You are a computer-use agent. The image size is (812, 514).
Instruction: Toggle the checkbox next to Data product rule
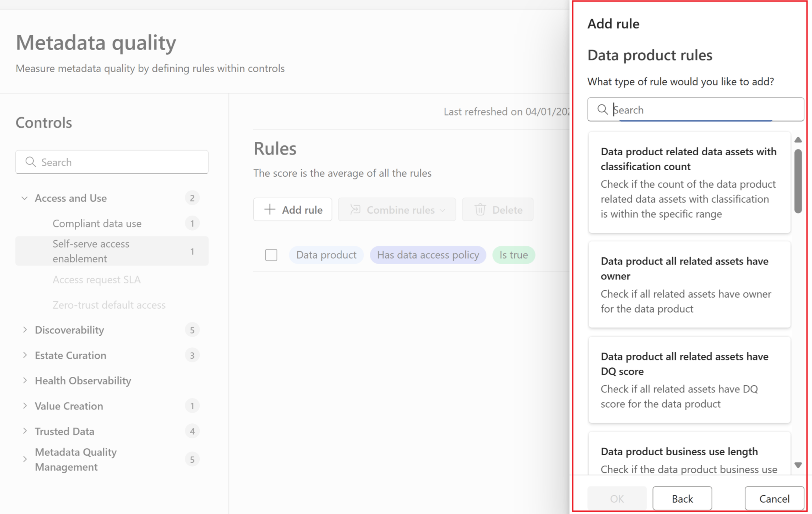click(x=271, y=255)
